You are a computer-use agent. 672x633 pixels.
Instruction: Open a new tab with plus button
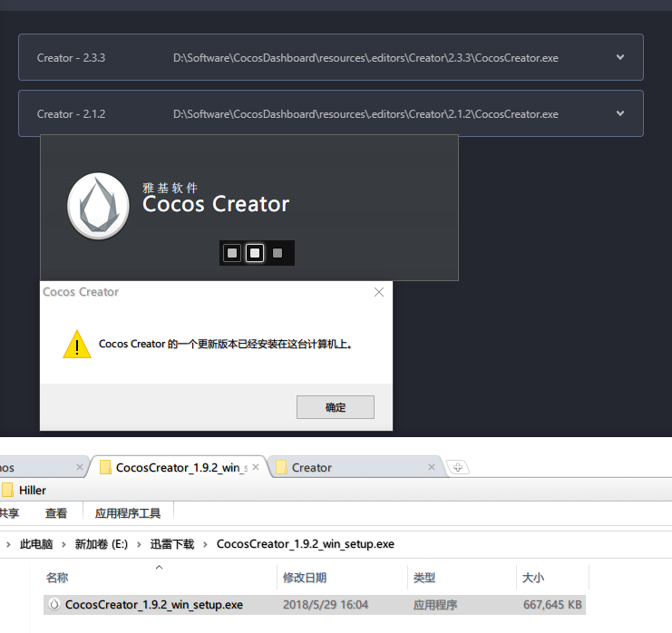458,467
